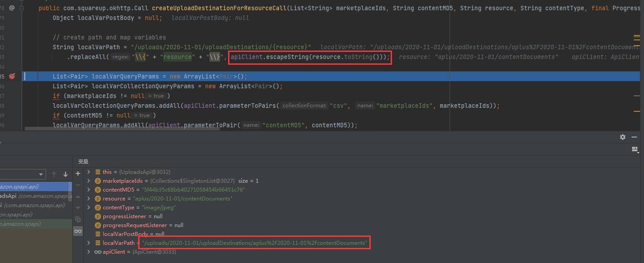This screenshot has height=263, width=644.
Task: Click the 'regex:' parameter hint
Action: pos(120,57)
